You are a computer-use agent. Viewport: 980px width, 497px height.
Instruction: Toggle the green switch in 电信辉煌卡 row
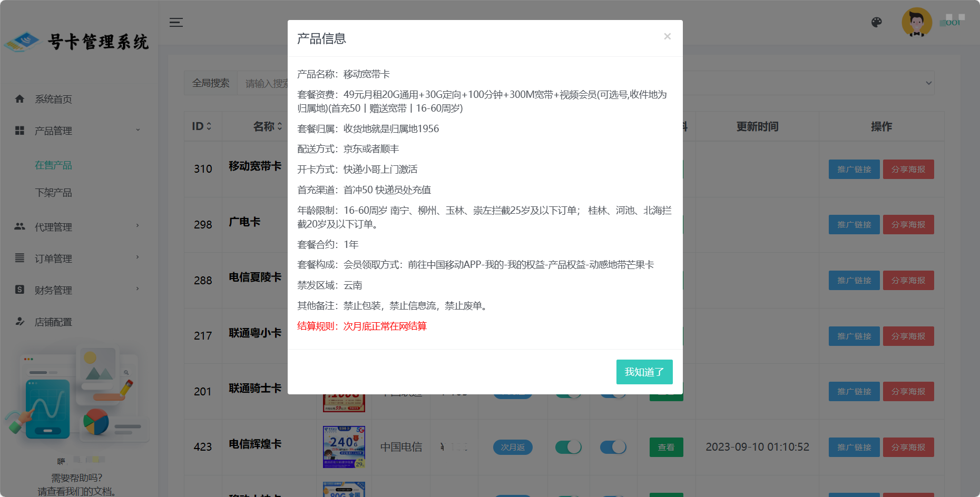pos(568,447)
